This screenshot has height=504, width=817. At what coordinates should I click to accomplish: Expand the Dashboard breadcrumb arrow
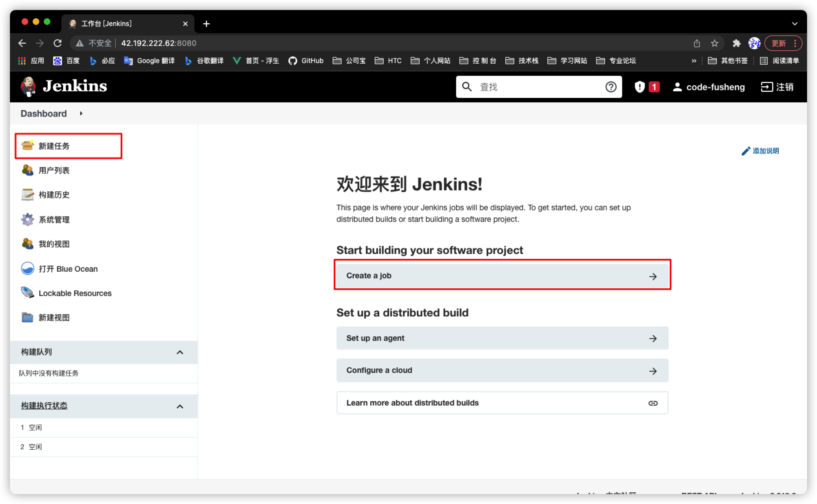[x=81, y=114]
